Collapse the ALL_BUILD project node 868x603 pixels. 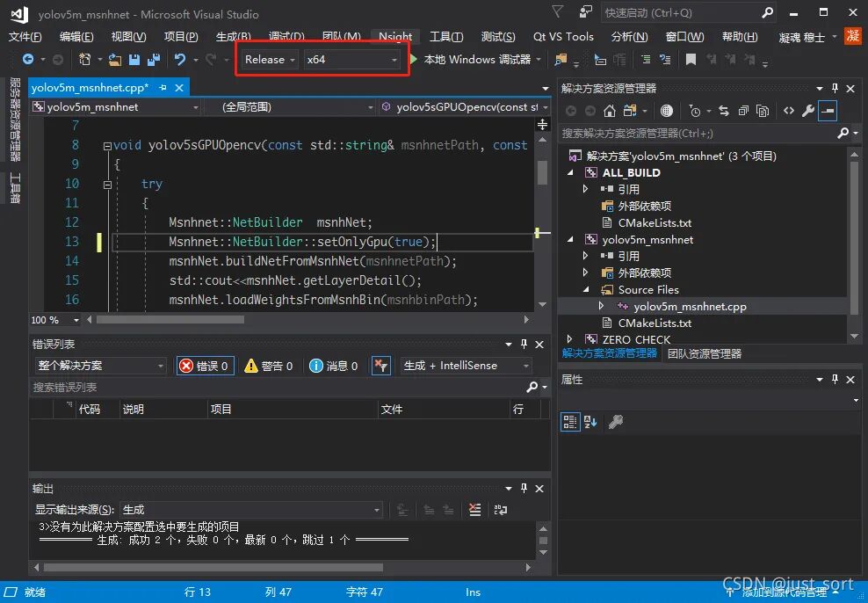571,173
